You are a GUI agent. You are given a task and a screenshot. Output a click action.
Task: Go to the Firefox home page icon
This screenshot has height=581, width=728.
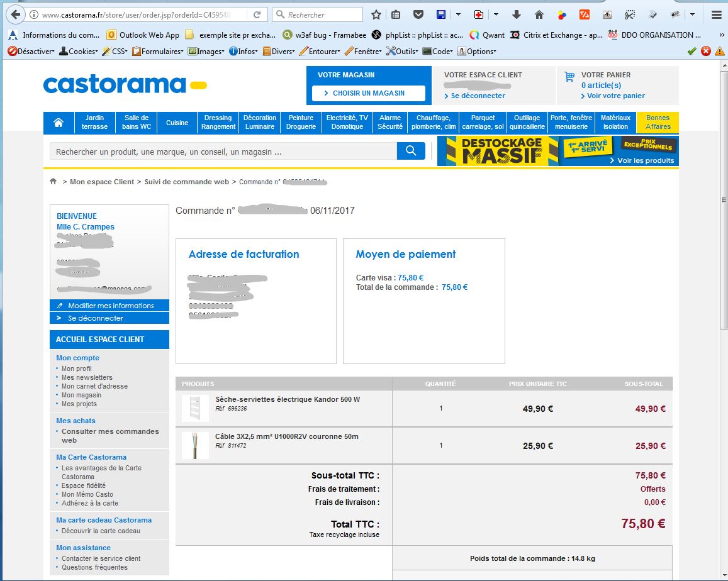click(539, 14)
